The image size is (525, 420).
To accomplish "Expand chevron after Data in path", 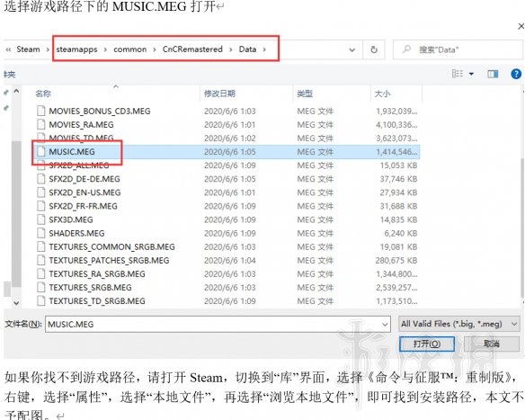I will (264, 49).
